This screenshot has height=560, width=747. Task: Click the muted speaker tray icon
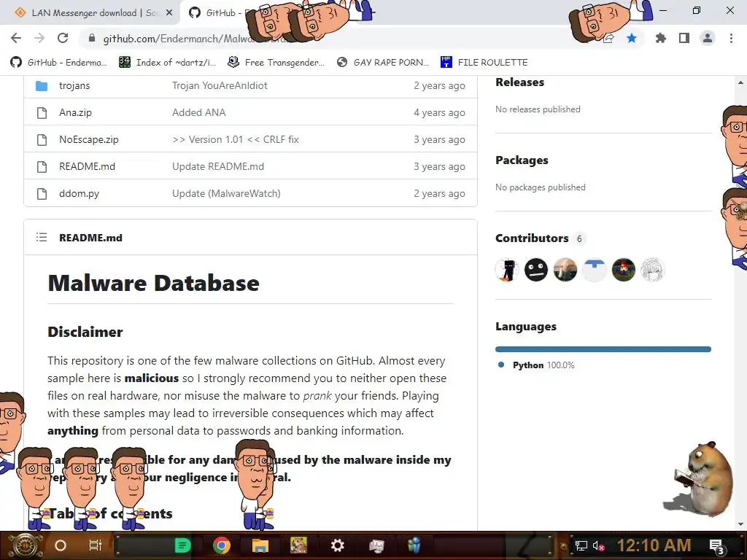tap(598, 545)
